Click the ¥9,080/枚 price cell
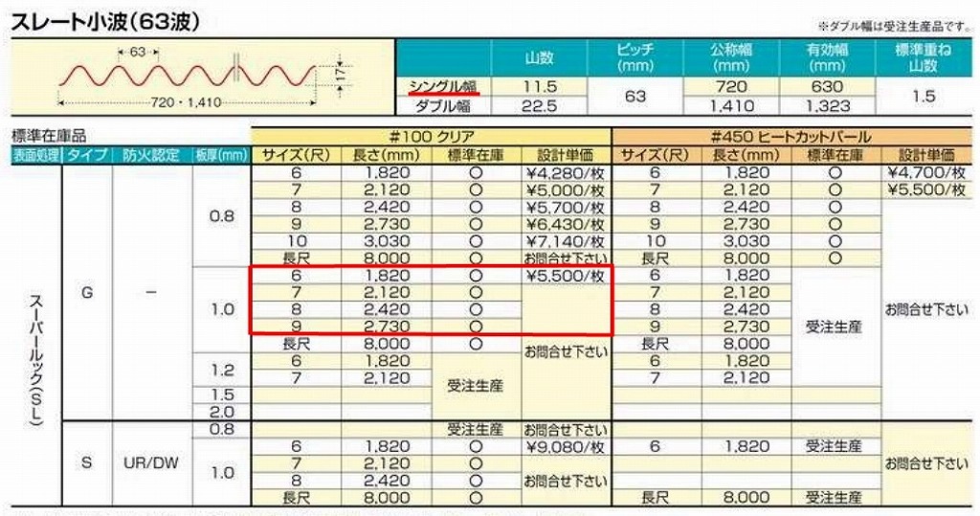 [565, 446]
